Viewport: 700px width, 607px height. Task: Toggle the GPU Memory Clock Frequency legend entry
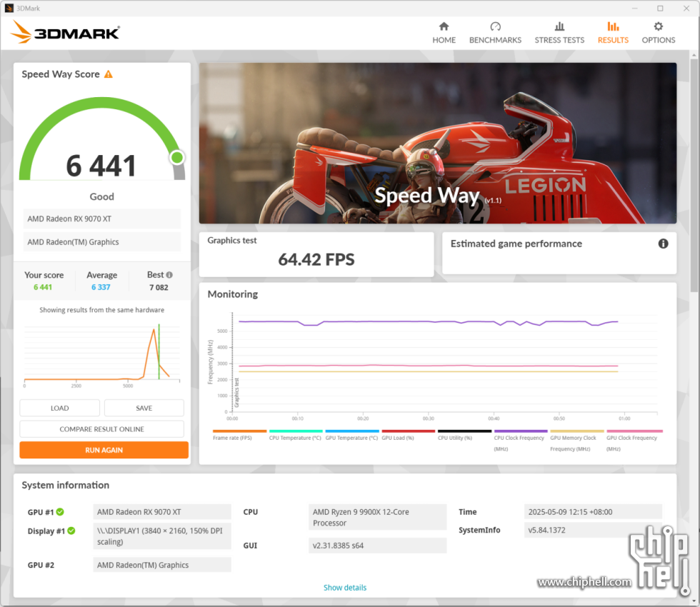tap(577, 441)
